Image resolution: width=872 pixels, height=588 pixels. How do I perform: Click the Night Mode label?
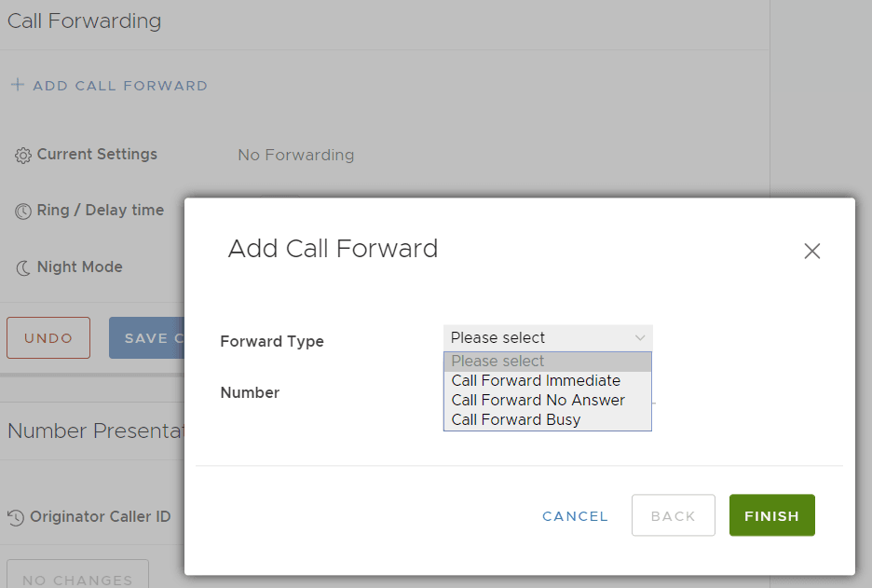80,267
